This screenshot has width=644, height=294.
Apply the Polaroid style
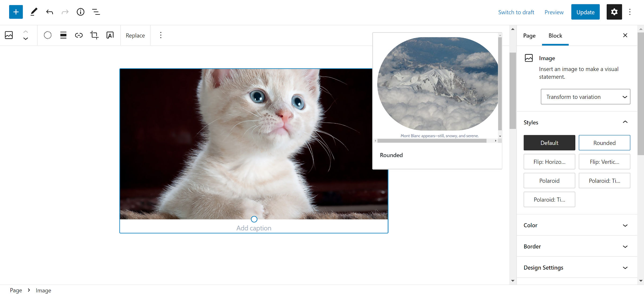(x=549, y=180)
